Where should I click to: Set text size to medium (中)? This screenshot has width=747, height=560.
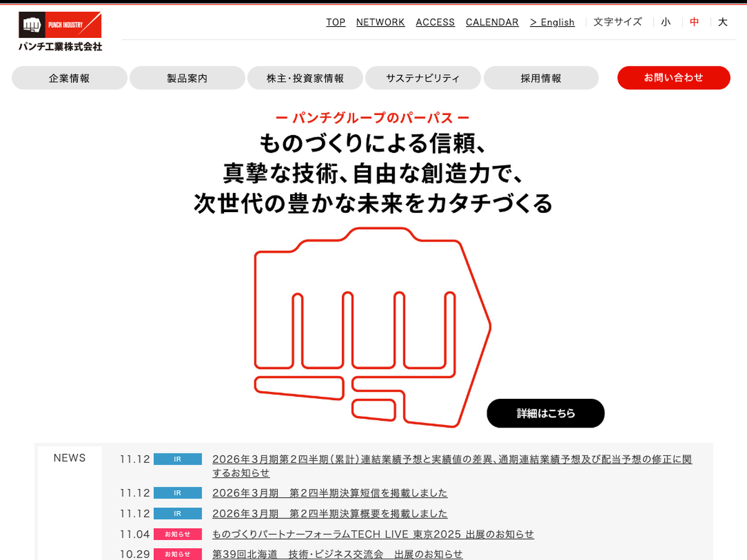(695, 22)
